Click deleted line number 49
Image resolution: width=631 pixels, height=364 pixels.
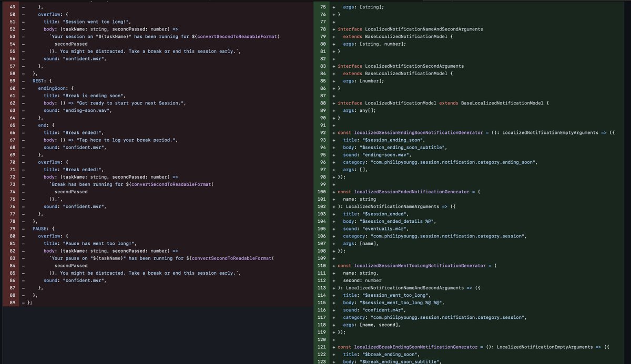click(13, 7)
